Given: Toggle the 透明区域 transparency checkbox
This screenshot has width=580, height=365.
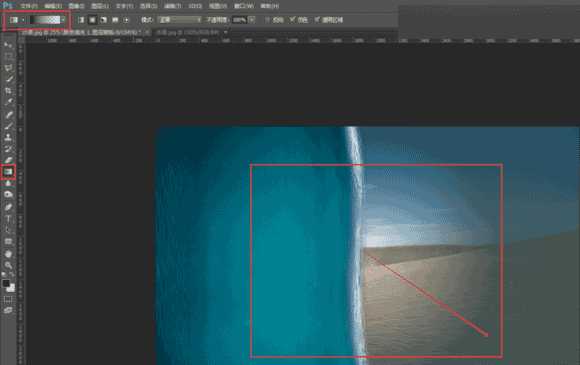Looking at the screenshot, I should 317,20.
